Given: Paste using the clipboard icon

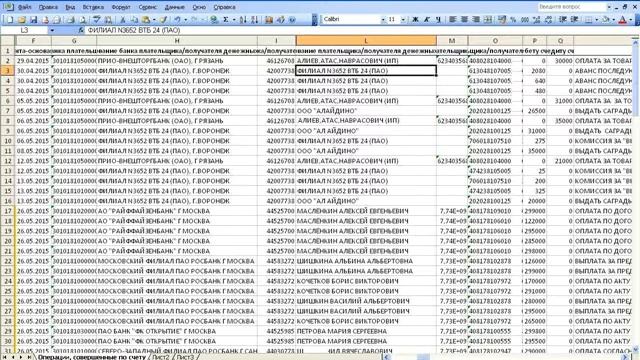Looking at the screenshot, I should [x=146, y=20].
